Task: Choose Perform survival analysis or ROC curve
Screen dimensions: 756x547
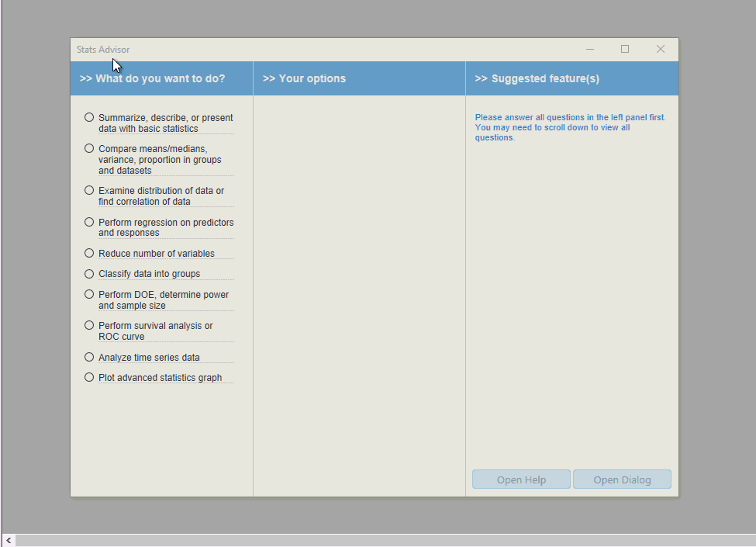Action: coord(89,325)
